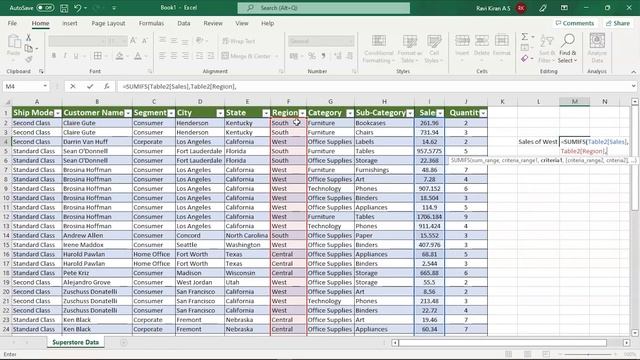
Task: Open Find & Select magnifier menu
Action: (x=567, y=49)
